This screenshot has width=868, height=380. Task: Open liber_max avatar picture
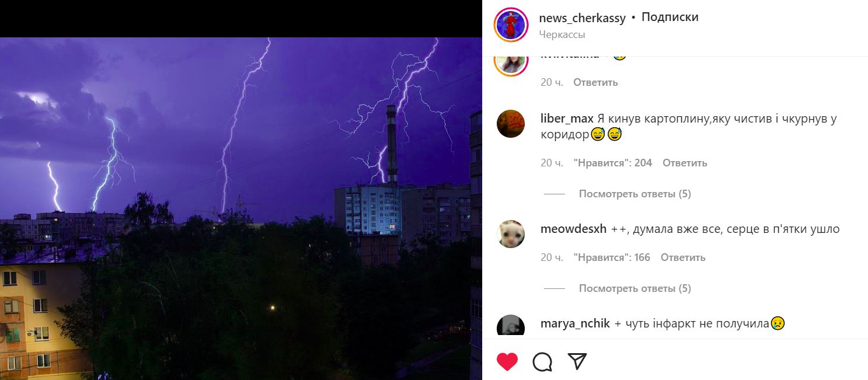point(511,124)
